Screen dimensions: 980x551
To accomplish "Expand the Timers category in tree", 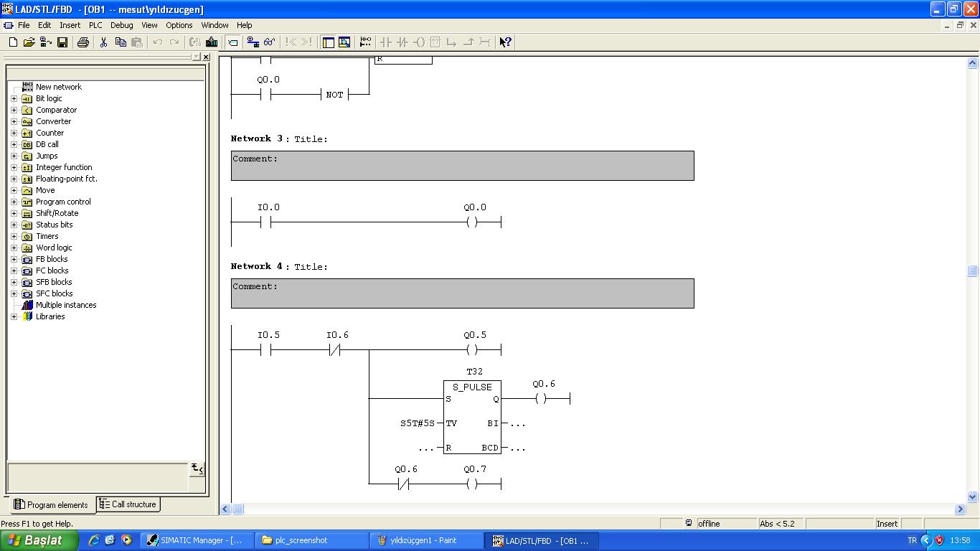I will click(x=14, y=236).
